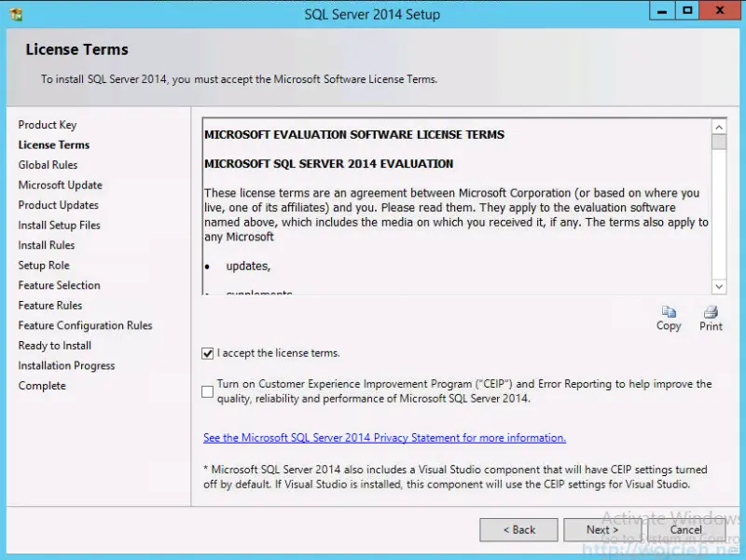Select 'Feature Selection' in the sidebar
This screenshot has width=746, height=560.
click(59, 285)
